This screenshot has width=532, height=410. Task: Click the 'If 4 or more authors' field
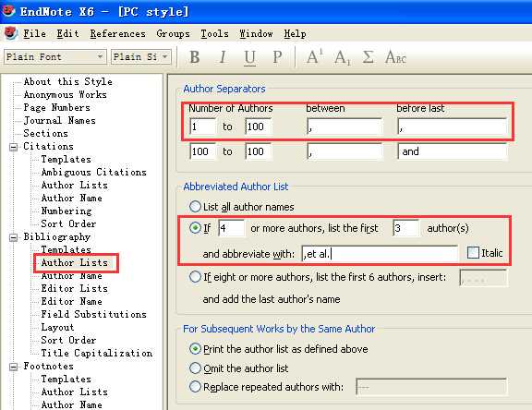(232, 228)
